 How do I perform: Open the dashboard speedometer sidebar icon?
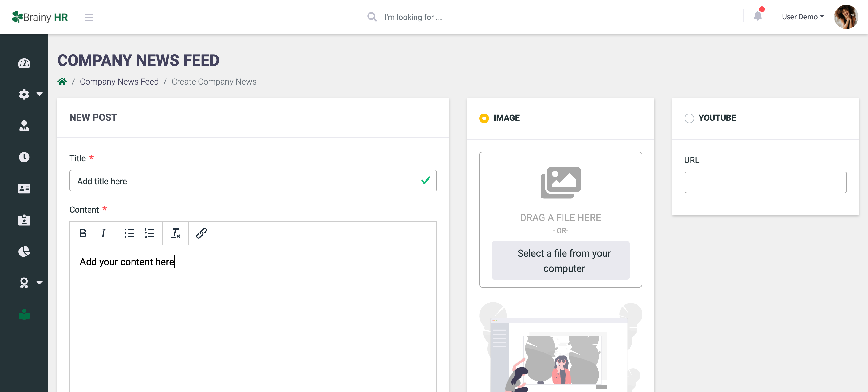click(x=24, y=63)
